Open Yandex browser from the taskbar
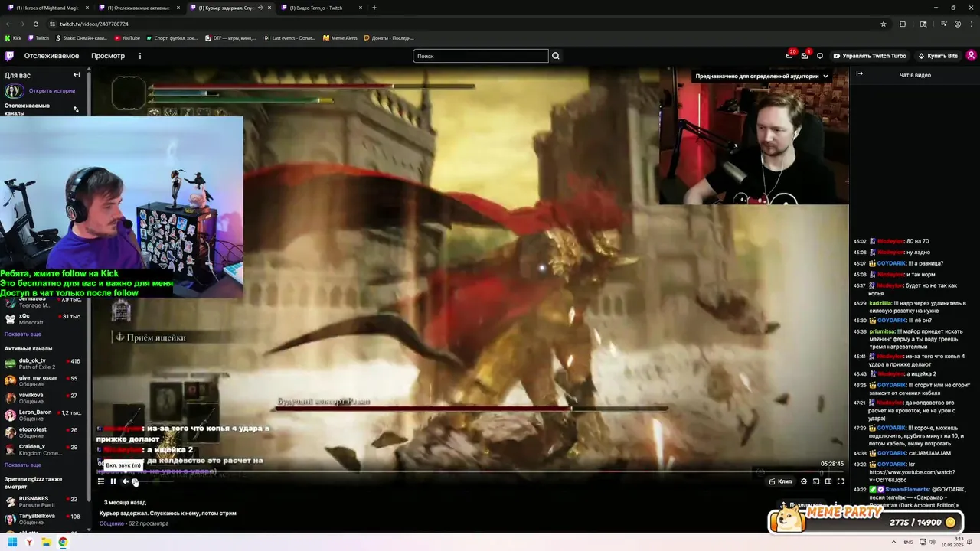Viewport: 980px width, 551px height. coord(29,542)
